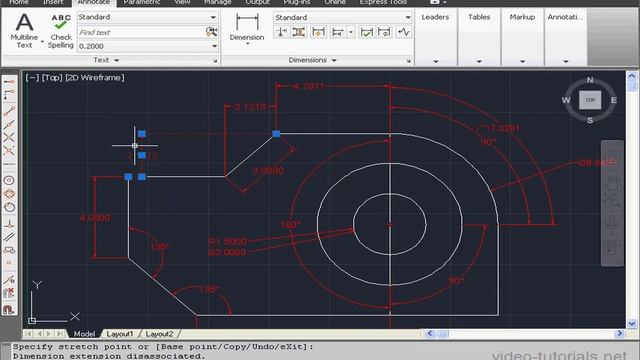Screen dimensions: 640x360
Task: Click the dimension Inspect tool
Action: pos(366,32)
